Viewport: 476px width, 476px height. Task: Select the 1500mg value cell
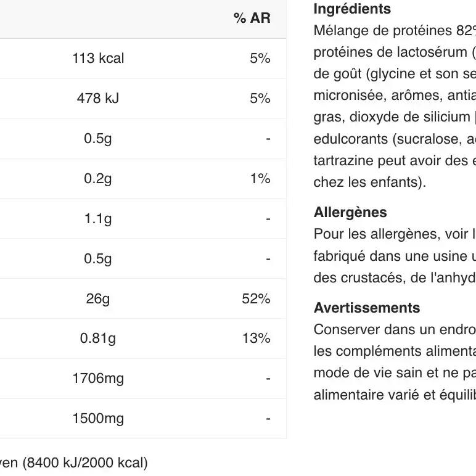(98, 419)
